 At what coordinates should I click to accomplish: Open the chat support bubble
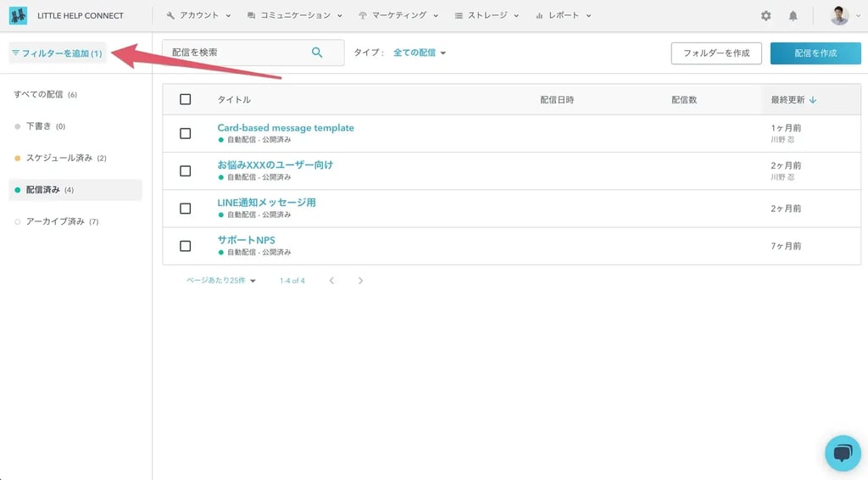pyautogui.click(x=843, y=453)
